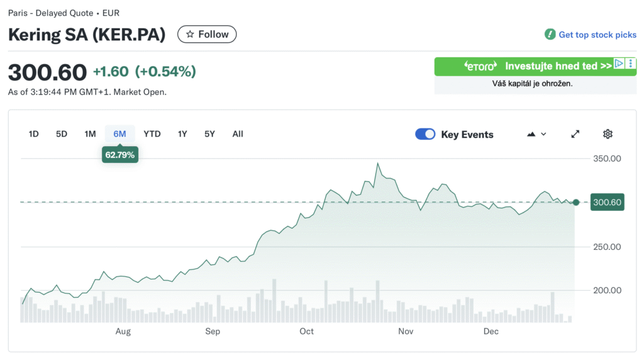Expand the chart to full screen
The image size is (644, 357).
pyautogui.click(x=575, y=134)
